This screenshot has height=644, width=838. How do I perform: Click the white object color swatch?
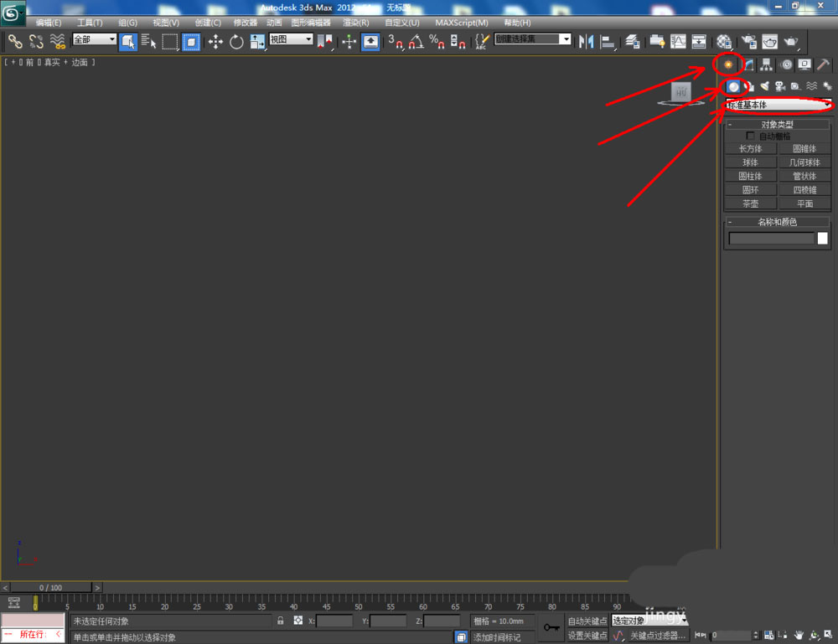823,239
